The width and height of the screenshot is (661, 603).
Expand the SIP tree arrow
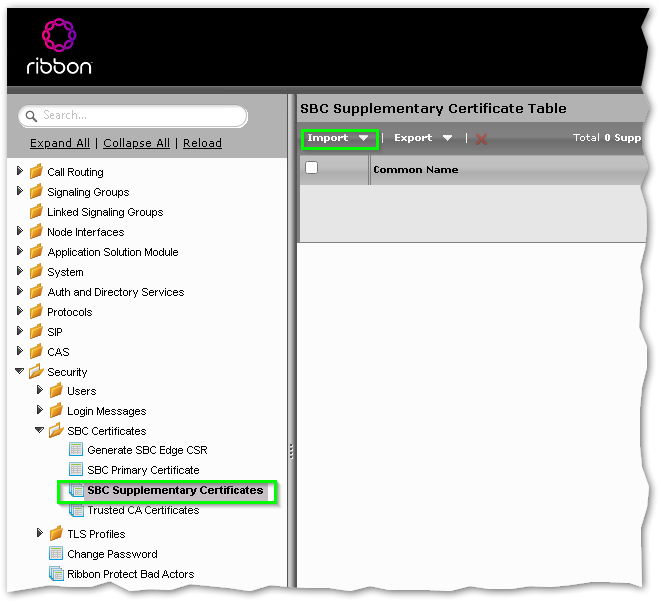[19, 331]
